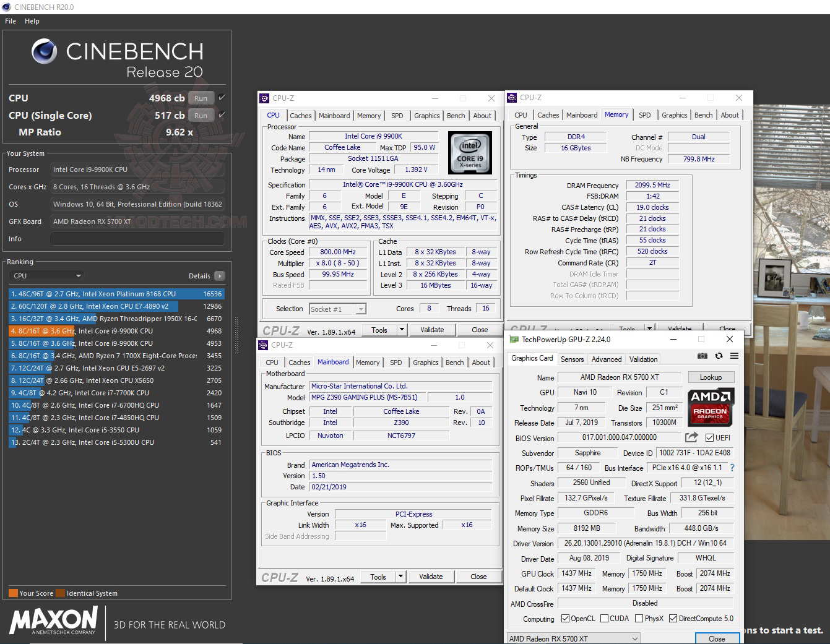Viewport: 830px width, 644px height.
Task: Click the BIOS share/export icon in GPU-Z
Action: [x=692, y=437]
